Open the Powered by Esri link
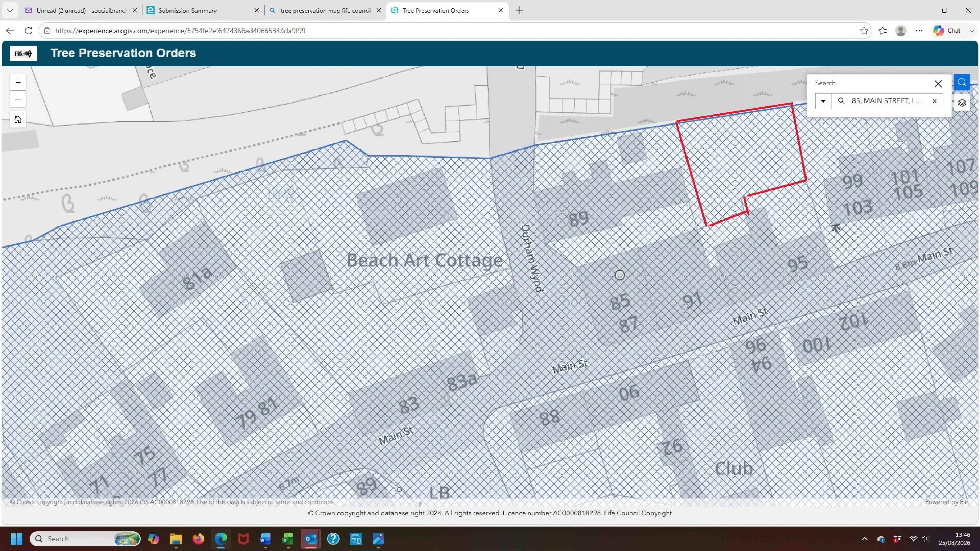The height and width of the screenshot is (551, 980). 947,502
